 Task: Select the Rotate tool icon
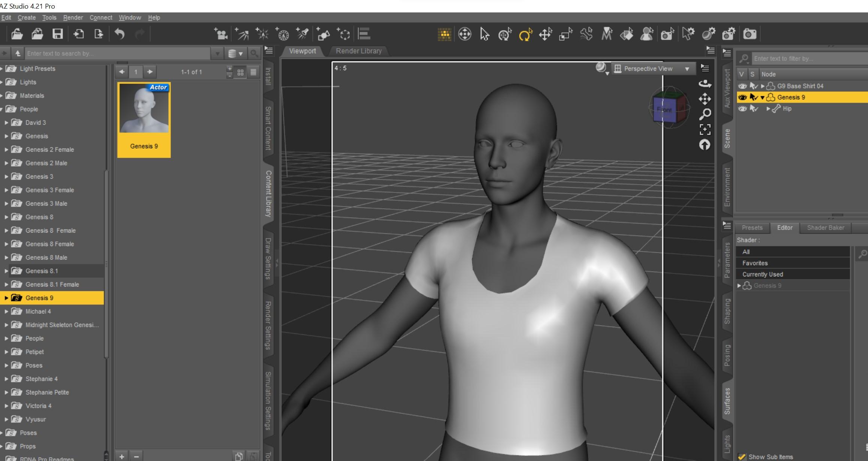coord(525,35)
